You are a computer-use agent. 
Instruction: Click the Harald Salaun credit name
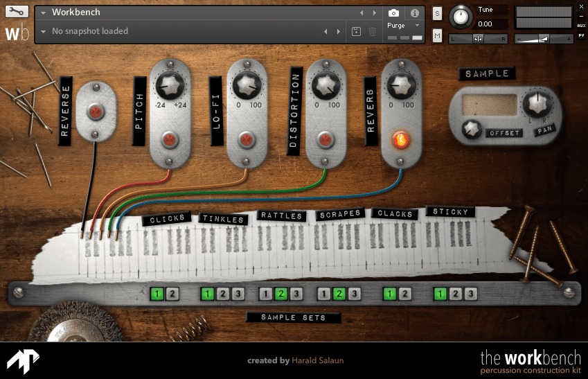click(x=318, y=360)
